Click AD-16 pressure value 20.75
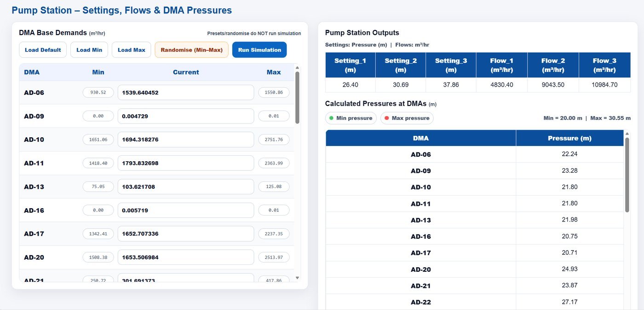The width and height of the screenshot is (644, 310). [x=569, y=236]
